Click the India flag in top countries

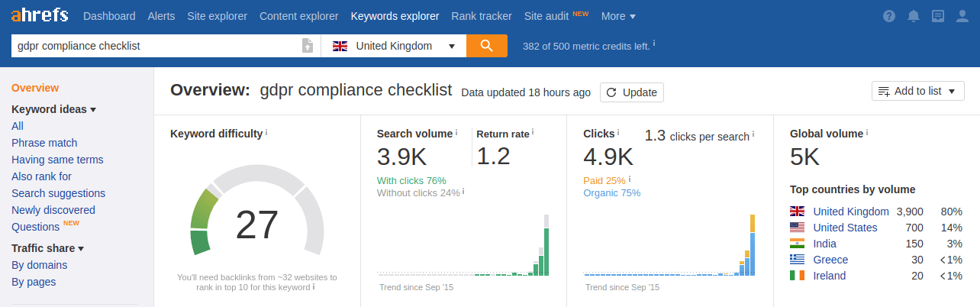798,244
